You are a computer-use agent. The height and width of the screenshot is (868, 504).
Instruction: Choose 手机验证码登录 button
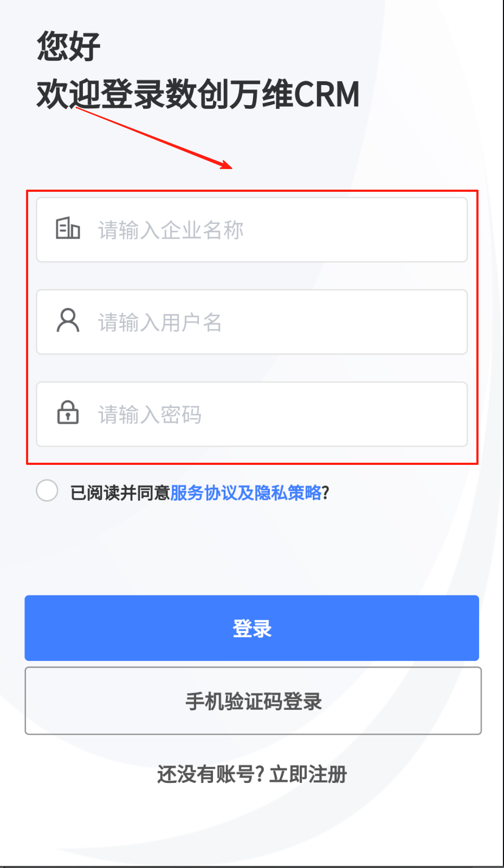pyautogui.click(x=253, y=701)
